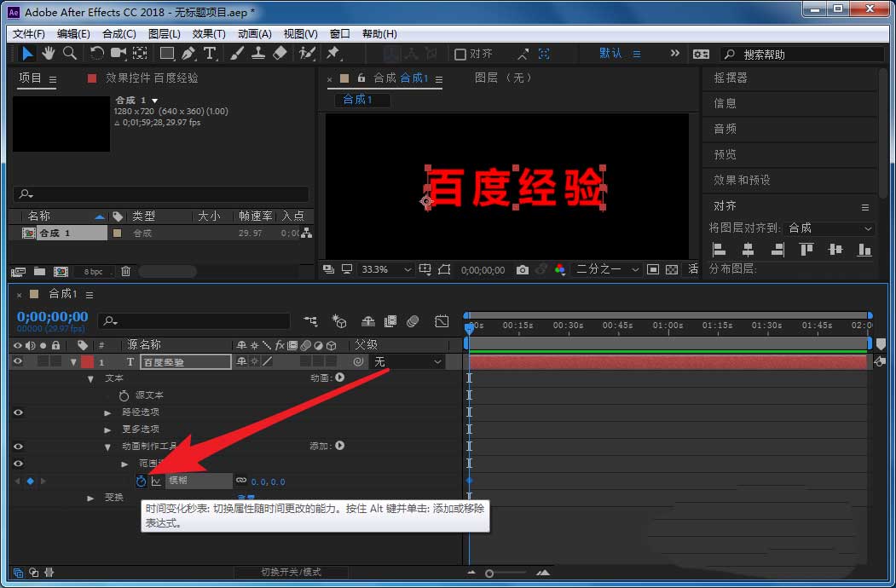Viewport: 896px width, 588px height.
Task: Select the Horizontal Type tool
Action: click(210, 53)
